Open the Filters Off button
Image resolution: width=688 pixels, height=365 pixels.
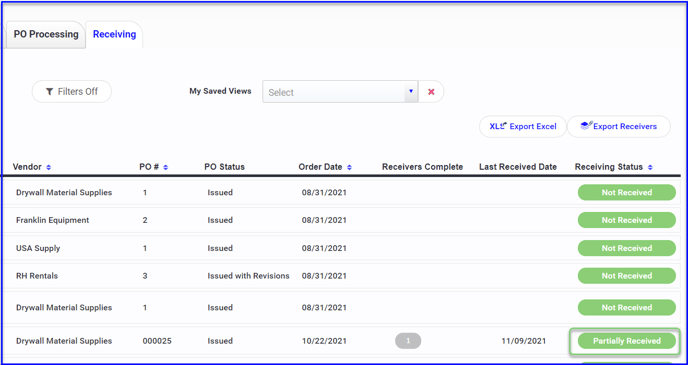(x=72, y=91)
